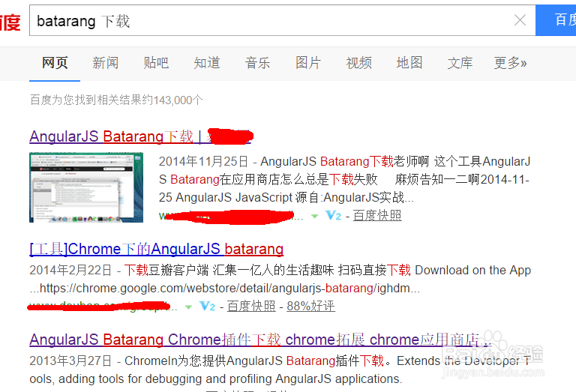Click the 2014年11月25日 snippet text of the first result
Image resolution: width=576 pixels, height=392 pixels.
[x=344, y=179]
